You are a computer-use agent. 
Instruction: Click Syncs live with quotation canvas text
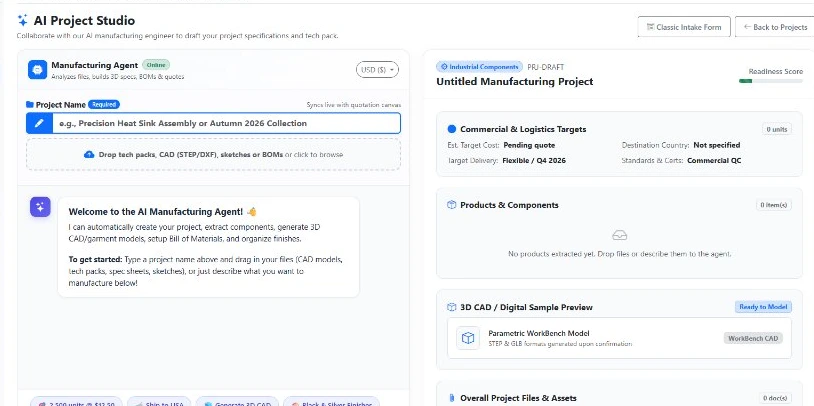[354, 105]
